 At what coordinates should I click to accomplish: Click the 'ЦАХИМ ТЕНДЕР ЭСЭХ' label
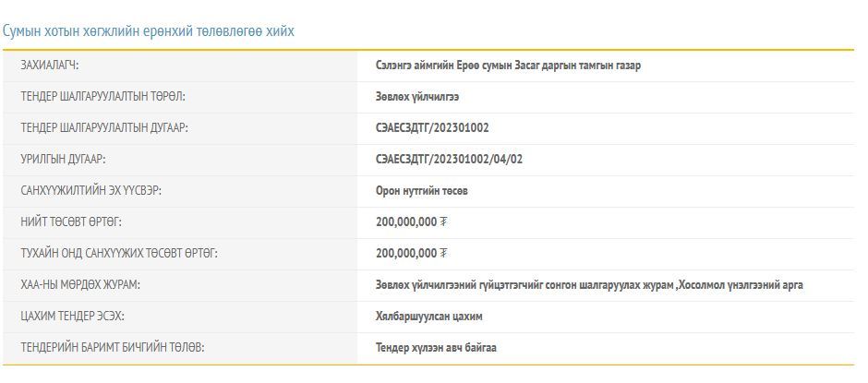pyautogui.click(x=72, y=317)
